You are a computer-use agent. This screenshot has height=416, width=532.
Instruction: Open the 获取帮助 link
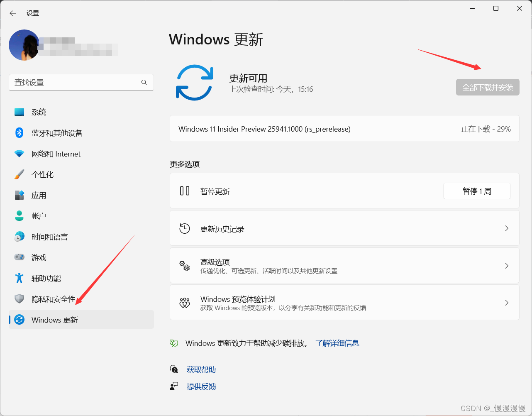tap(201, 370)
